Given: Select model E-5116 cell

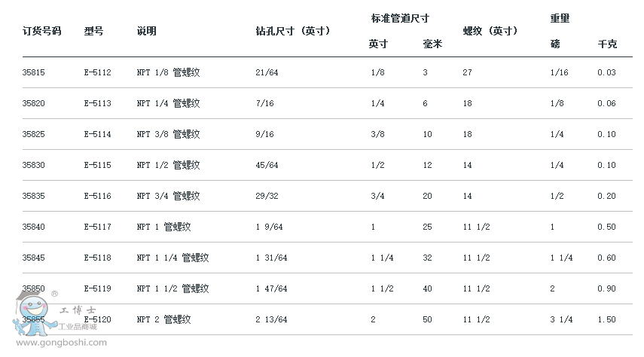Looking at the screenshot, I should pyautogui.click(x=97, y=196).
